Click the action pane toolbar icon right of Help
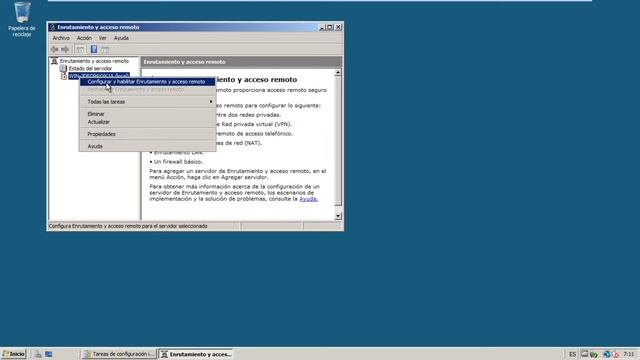 point(105,49)
